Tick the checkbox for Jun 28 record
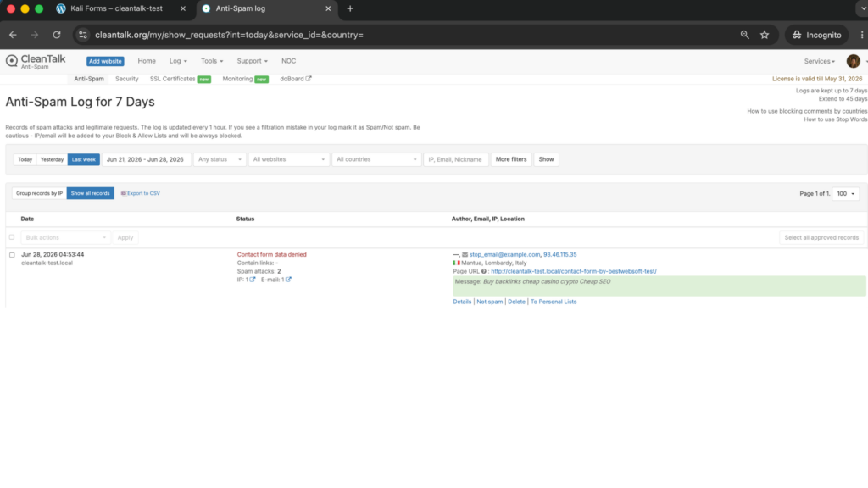Viewport: 868px width, 488px height. (12, 255)
